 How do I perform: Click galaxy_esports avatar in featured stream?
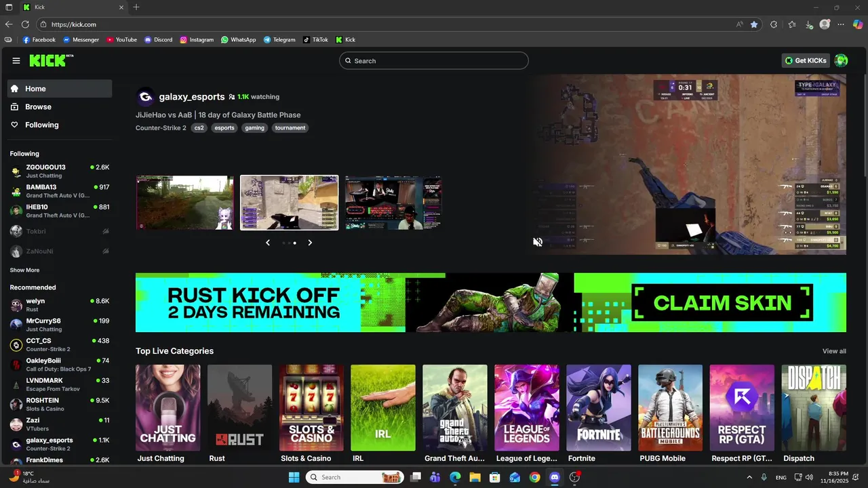[145, 97]
